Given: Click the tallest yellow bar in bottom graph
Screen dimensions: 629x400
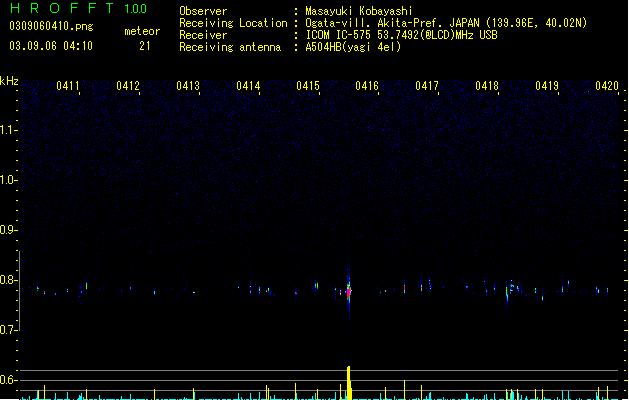Looking at the screenshot, I should point(349,383).
